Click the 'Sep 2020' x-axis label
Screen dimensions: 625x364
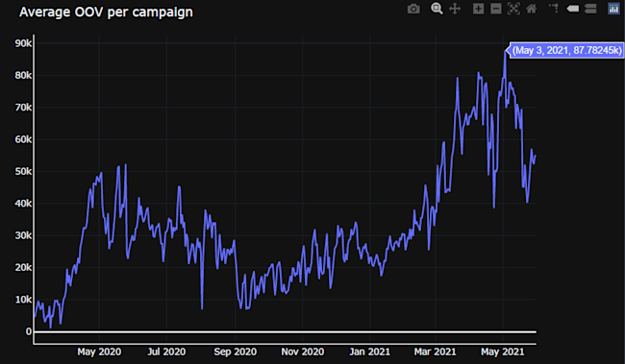[x=236, y=352]
